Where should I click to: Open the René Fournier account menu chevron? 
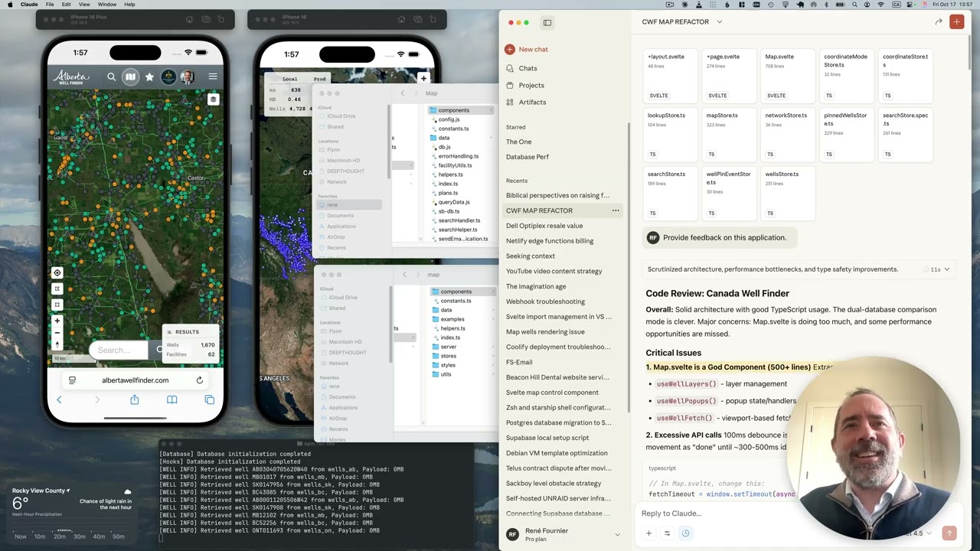pyautogui.click(x=617, y=534)
